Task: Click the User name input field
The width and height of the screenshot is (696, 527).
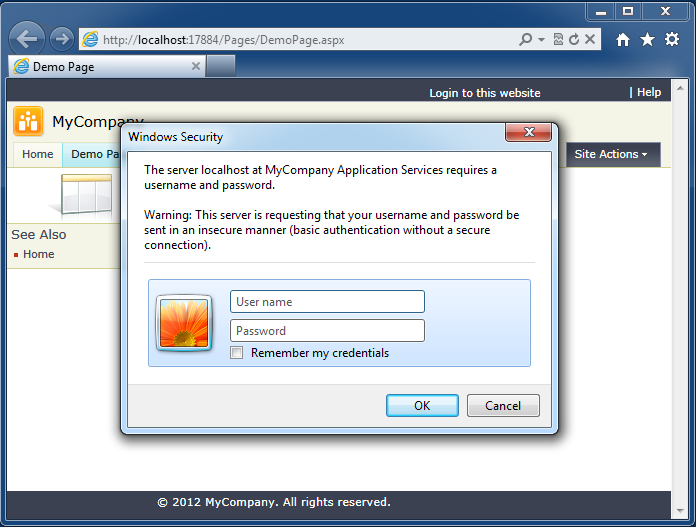Action: pos(327,302)
